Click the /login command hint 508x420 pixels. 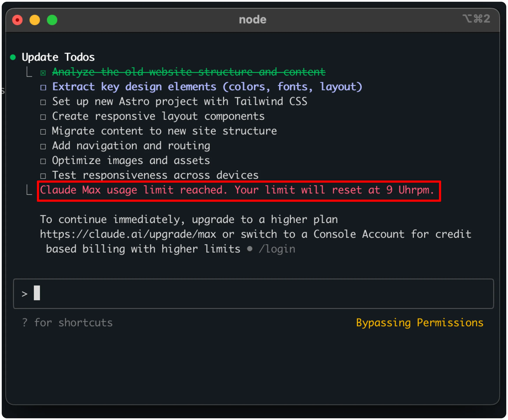tap(277, 249)
